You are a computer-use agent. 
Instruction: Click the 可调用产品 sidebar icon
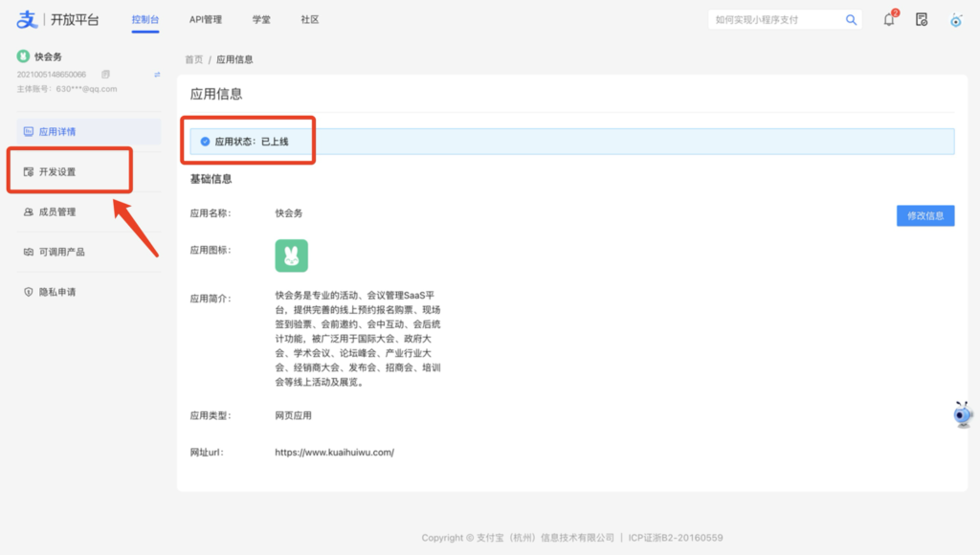(x=28, y=252)
